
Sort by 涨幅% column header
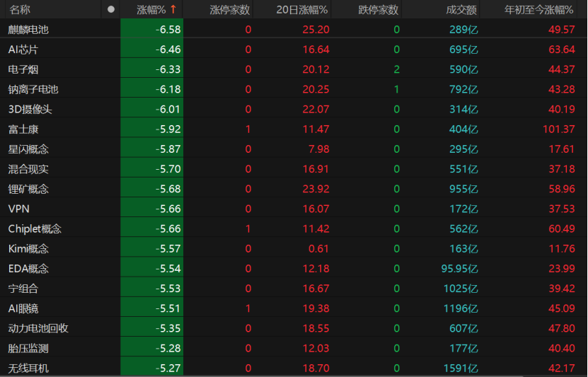tap(151, 10)
